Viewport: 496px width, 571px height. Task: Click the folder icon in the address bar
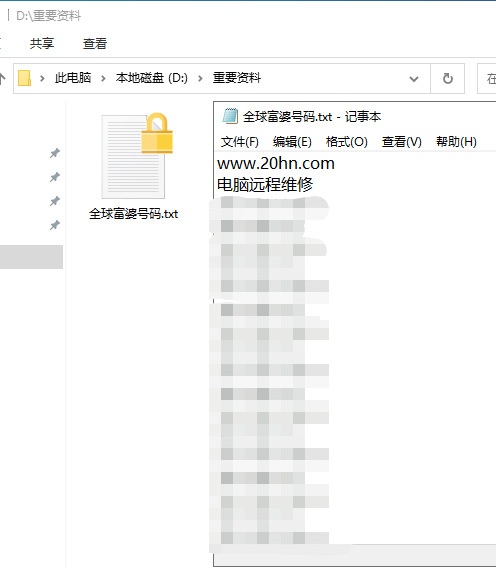coord(24,78)
